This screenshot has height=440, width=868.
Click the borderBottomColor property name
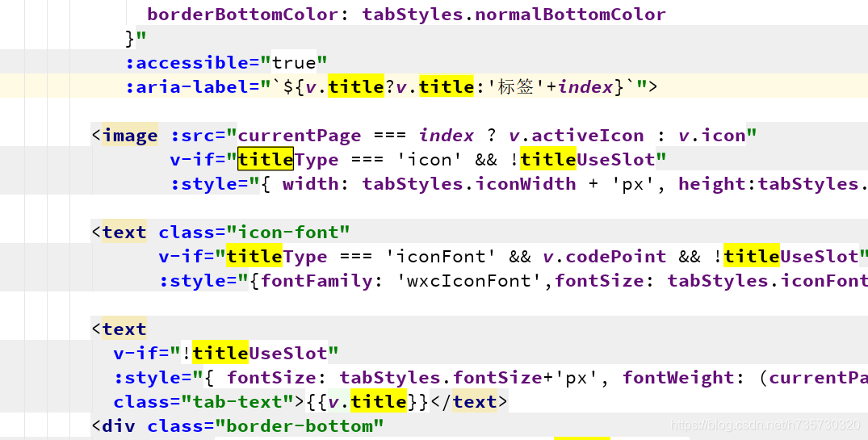click(x=242, y=14)
